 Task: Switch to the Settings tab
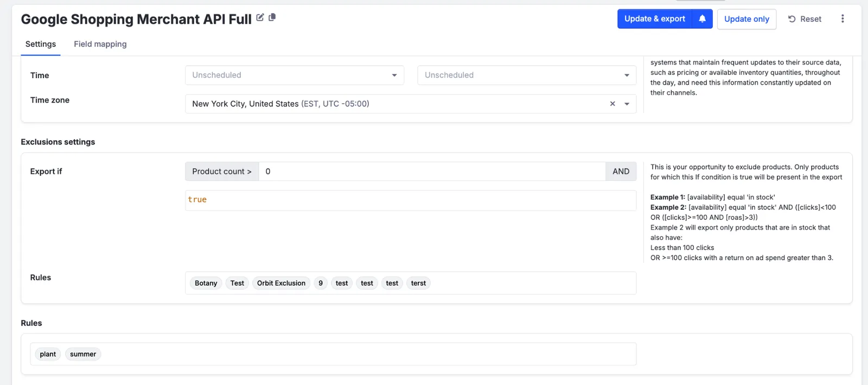coord(41,44)
